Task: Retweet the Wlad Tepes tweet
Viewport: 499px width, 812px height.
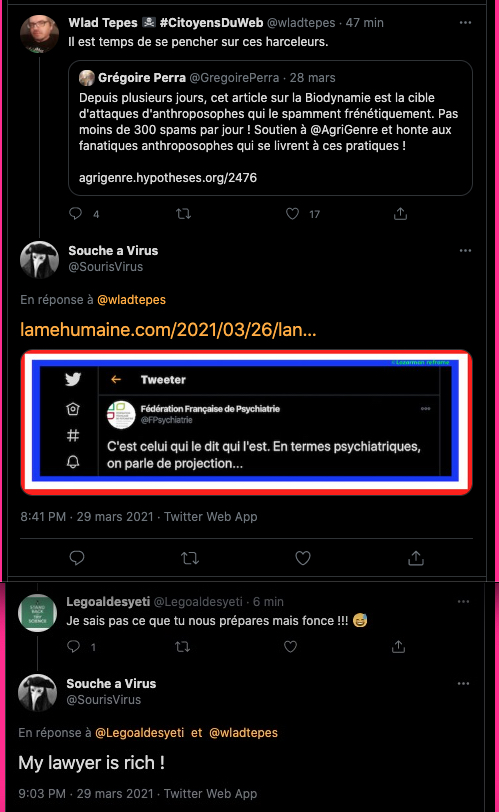Action: coord(184,213)
